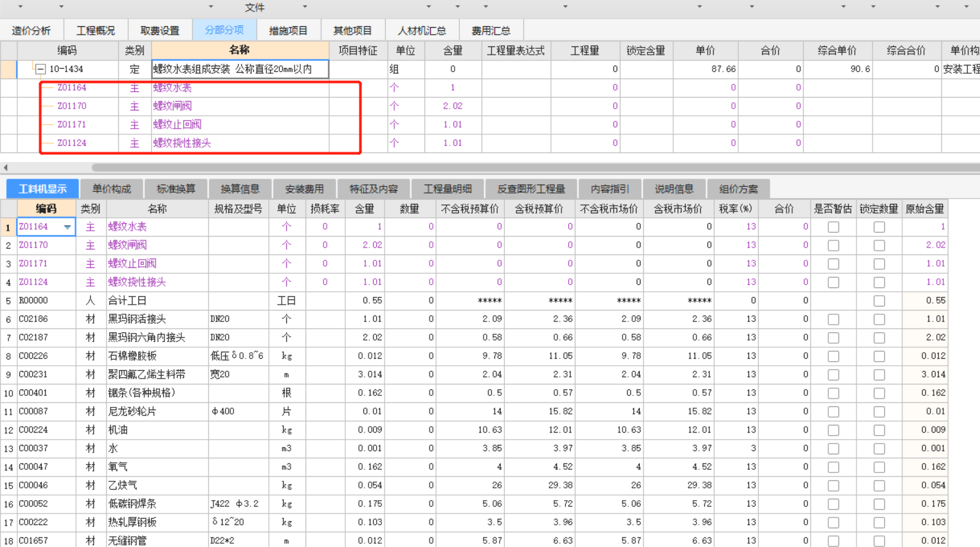Open the 反查图形工程量 tab
Image resolution: width=980 pixels, height=547 pixels.
[x=531, y=189]
